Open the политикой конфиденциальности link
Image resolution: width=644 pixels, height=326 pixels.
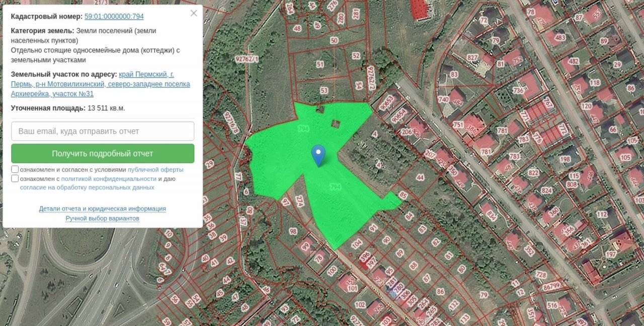[109, 179]
